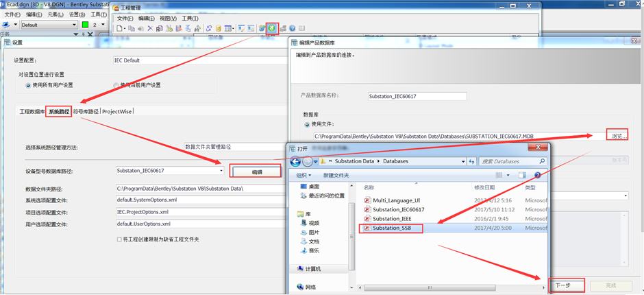The width and height of the screenshot is (644, 295).
Task: Click the table layout icon in 工程管理 toolbar
Action: [227, 28]
